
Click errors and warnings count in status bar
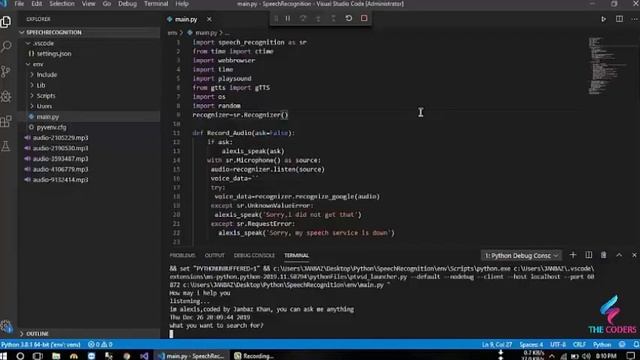pyautogui.click(x=100, y=344)
